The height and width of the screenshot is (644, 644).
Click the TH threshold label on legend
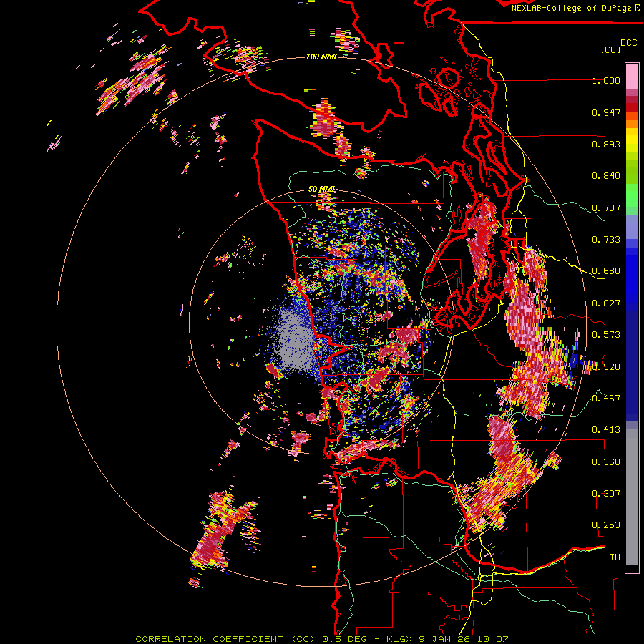pos(614,557)
